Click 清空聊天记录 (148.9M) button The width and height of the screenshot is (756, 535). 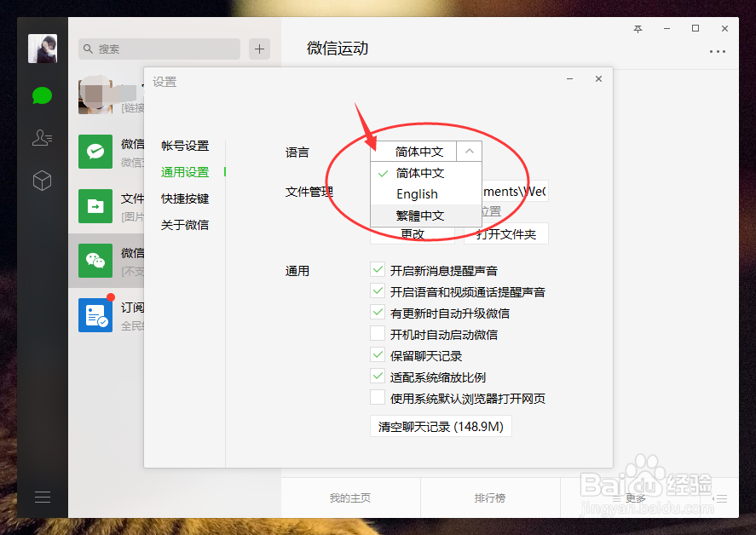(441, 427)
